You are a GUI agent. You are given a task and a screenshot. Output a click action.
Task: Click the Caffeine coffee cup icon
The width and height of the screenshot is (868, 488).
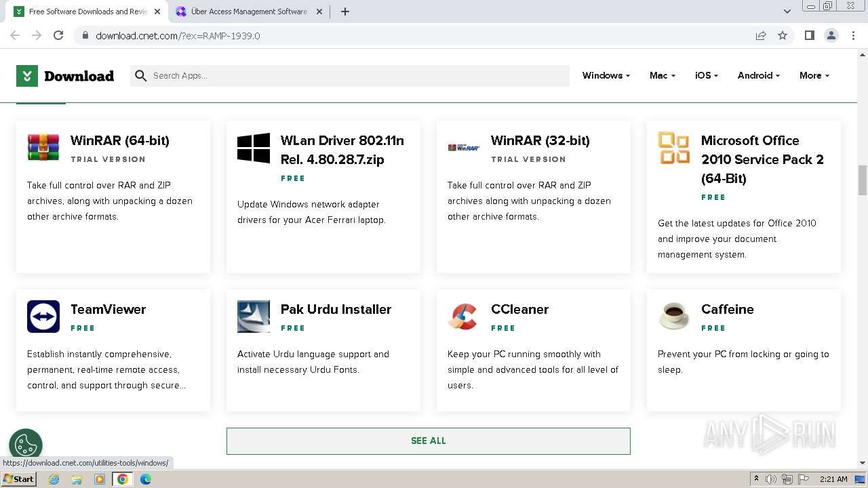pos(674,317)
